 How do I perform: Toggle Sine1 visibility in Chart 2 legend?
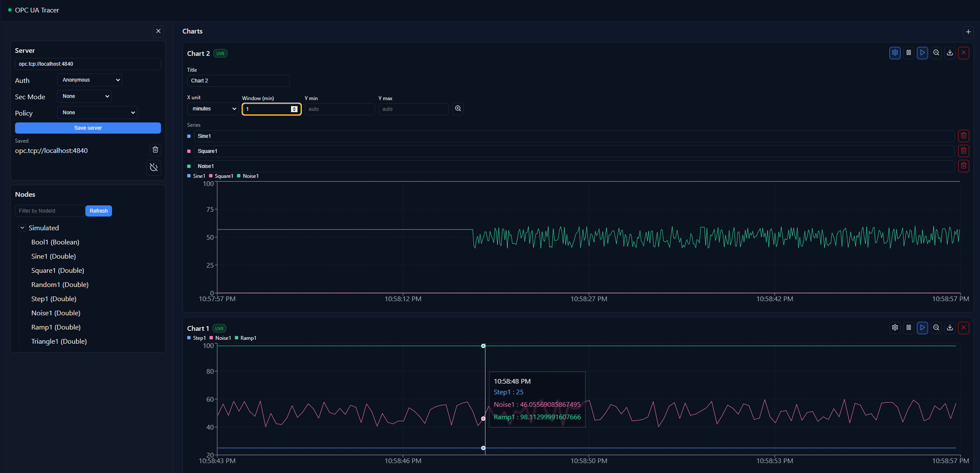pos(196,176)
